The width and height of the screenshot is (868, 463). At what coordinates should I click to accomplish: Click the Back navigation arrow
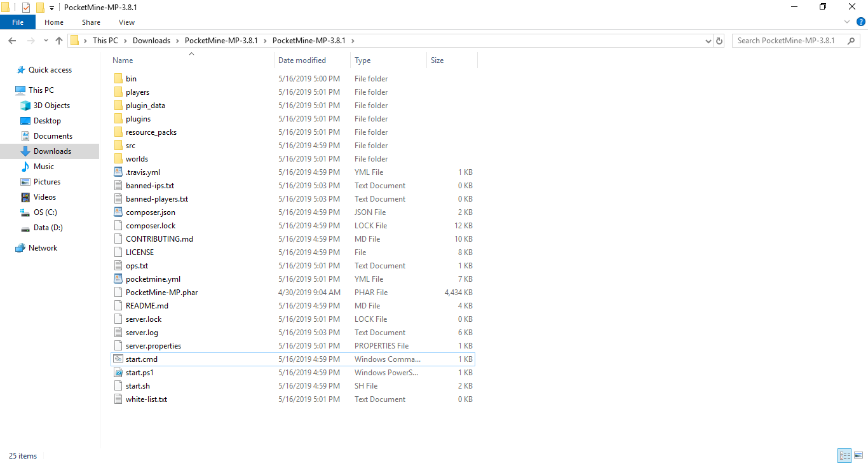(12, 41)
